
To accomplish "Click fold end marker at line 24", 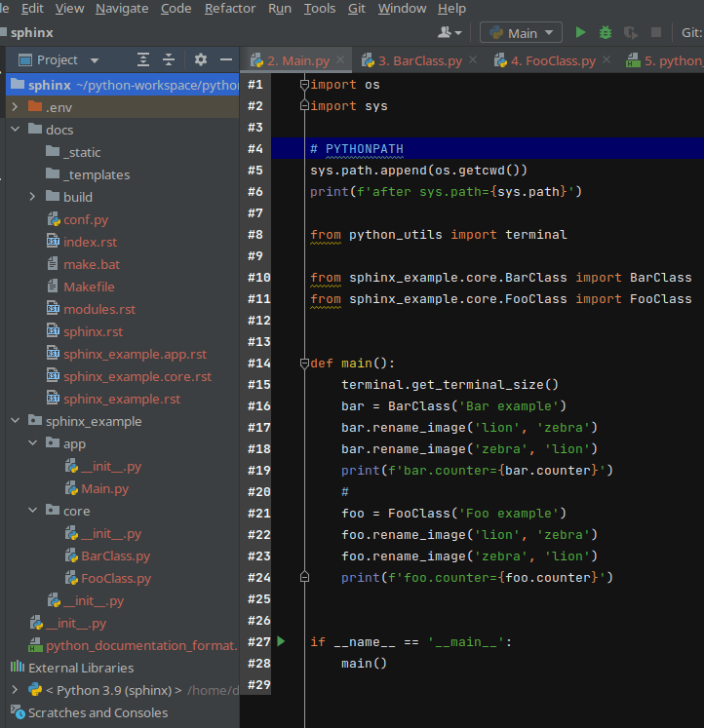I will [x=304, y=577].
